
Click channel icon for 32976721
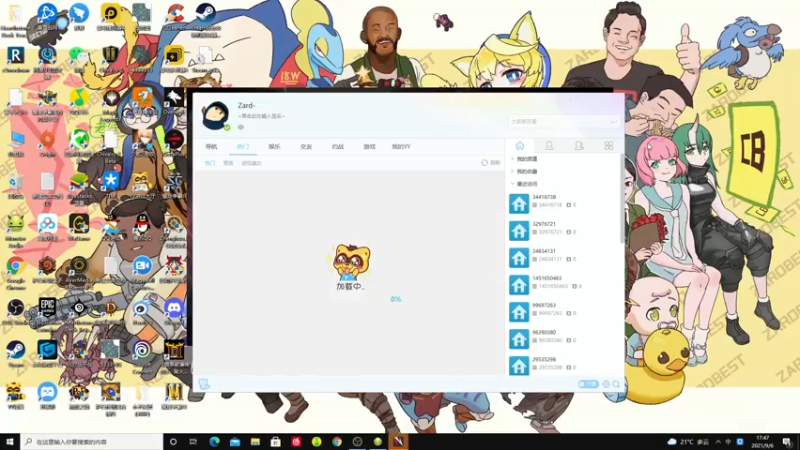519,231
